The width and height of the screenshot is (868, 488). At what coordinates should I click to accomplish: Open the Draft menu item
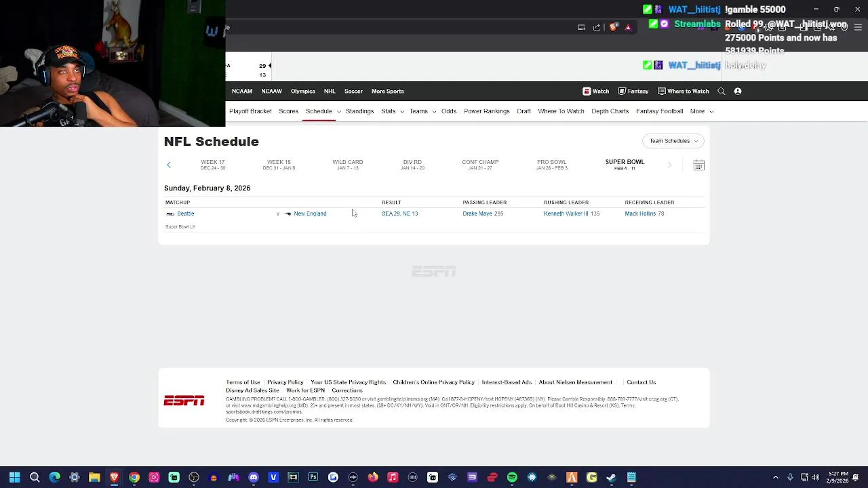tap(524, 111)
